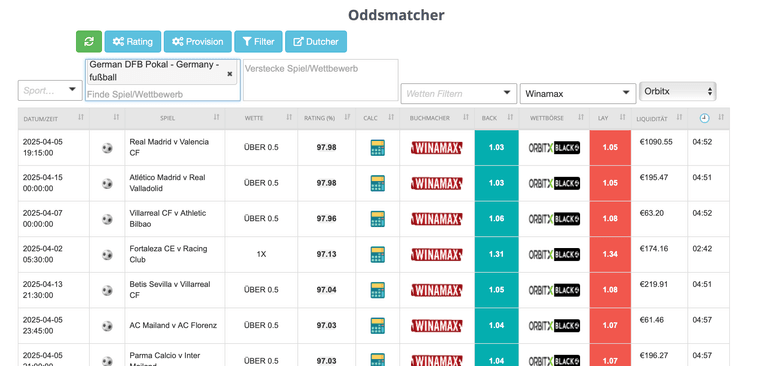Screen dimensions: 760x366
Task: Click Orbitx logo in Villarreal v Athletic row
Action: [554, 219]
